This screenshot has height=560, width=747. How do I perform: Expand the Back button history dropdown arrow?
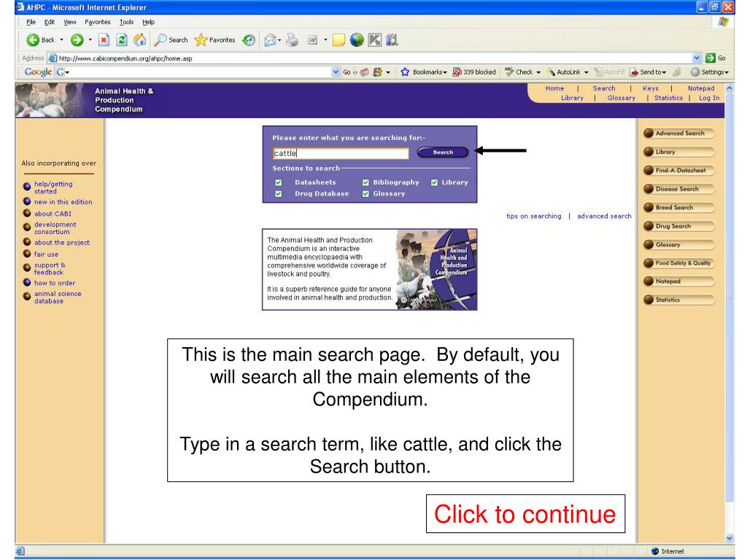click(61, 40)
